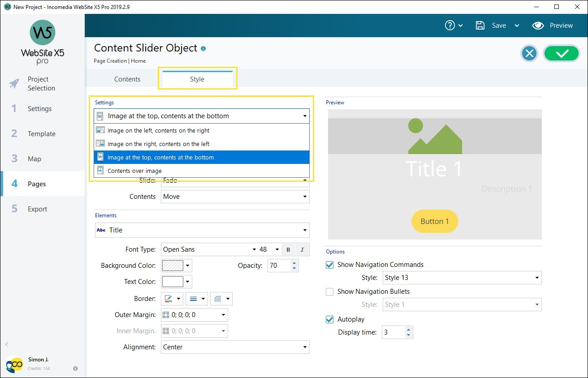Image resolution: width=588 pixels, height=378 pixels.
Task: Uncheck the Autoplay option
Action: pos(329,319)
